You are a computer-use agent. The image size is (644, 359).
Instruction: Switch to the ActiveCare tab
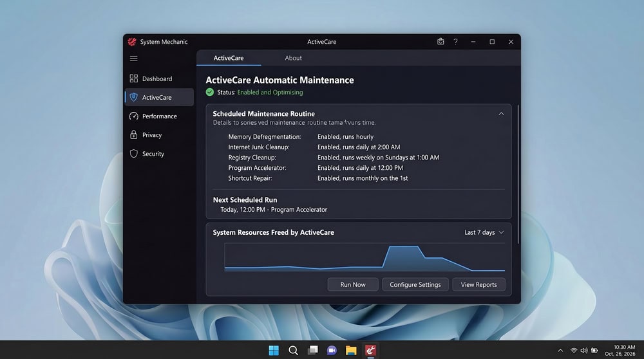click(229, 58)
